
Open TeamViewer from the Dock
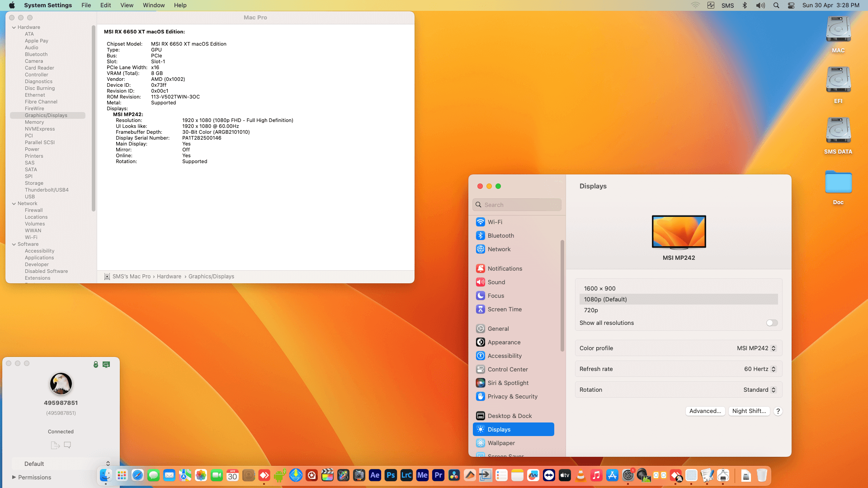click(549, 475)
